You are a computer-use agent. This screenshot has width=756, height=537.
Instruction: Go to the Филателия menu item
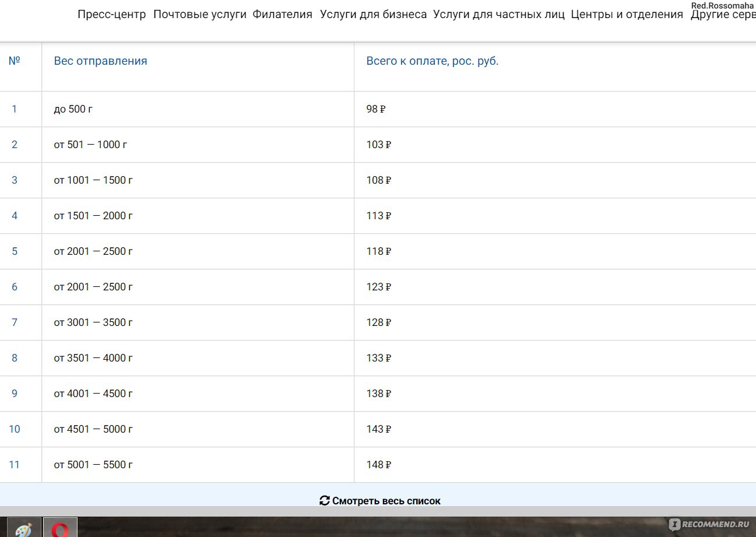click(283, 15)
